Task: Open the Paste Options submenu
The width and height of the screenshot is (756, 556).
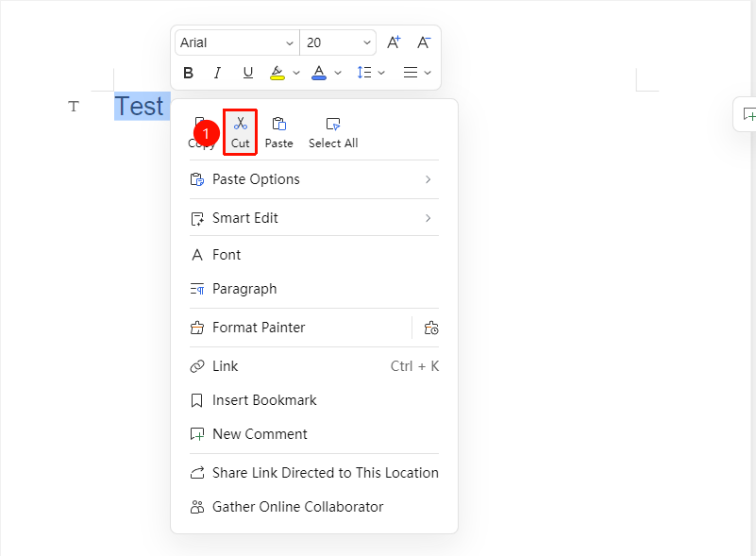Action: pos(314,179)
